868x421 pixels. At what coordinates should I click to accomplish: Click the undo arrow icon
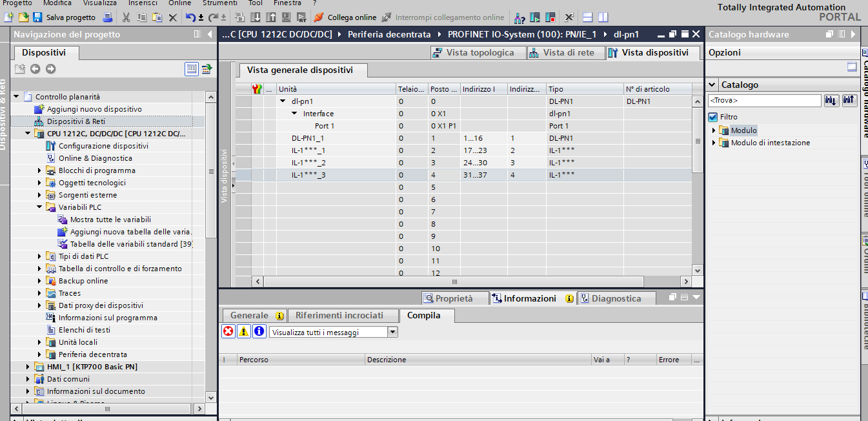click(190, 17)
